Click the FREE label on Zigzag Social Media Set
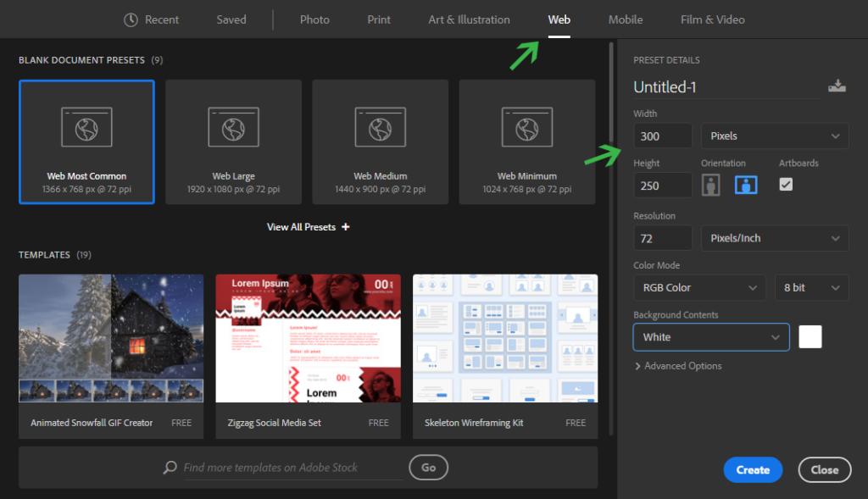Screen dimensions: 868x499 tap(379, 423)
